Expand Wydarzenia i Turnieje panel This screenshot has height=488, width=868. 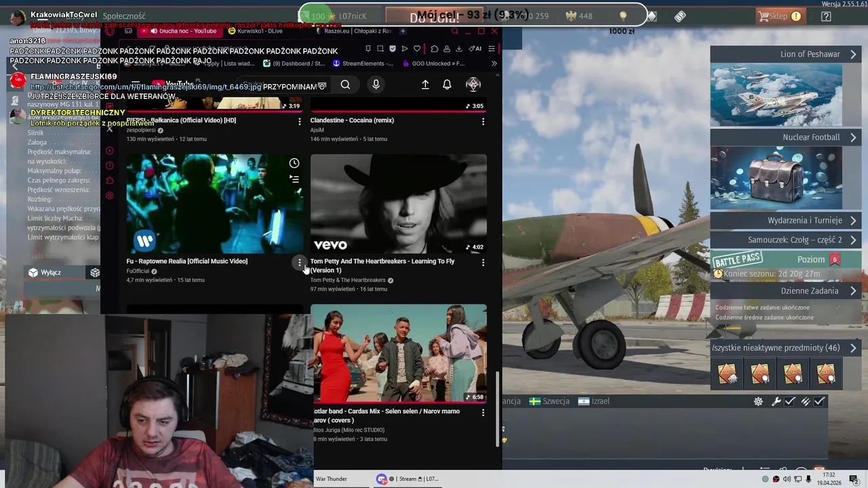pos(786,220)
